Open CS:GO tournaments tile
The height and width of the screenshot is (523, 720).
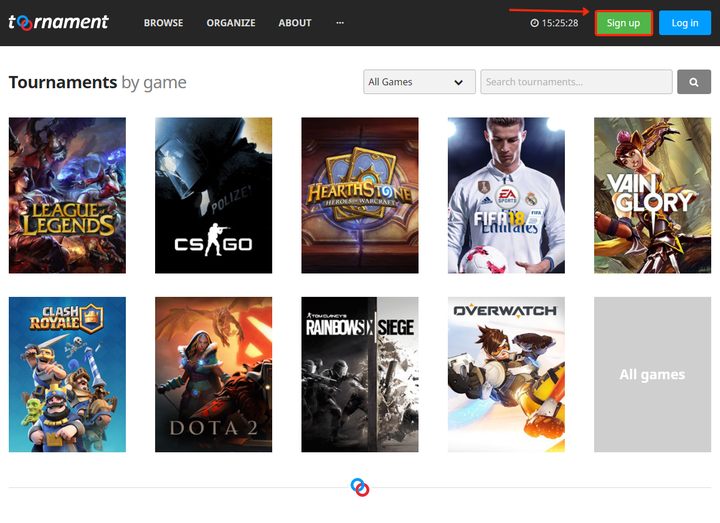point(213,195)
